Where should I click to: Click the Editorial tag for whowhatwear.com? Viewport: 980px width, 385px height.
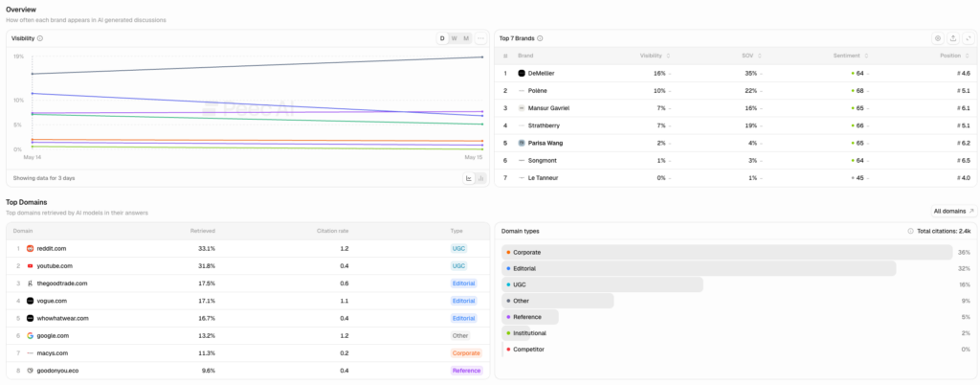click(x=464, y=318)
